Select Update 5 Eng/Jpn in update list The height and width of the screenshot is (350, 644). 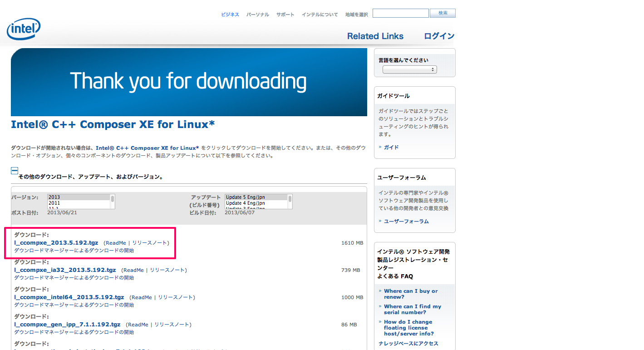click(x=256, y=197)
